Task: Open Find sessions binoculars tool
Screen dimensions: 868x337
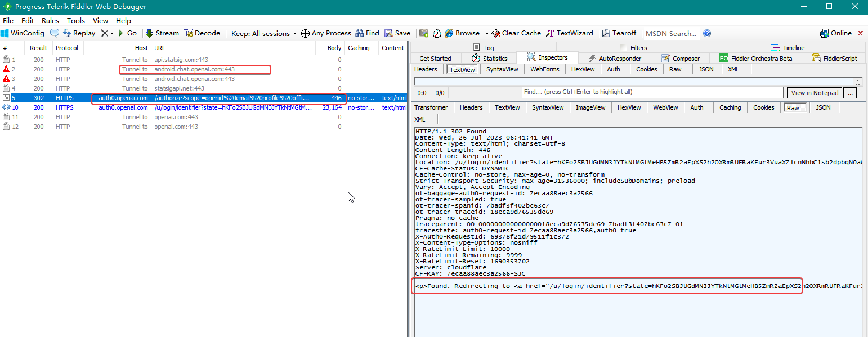Action: pyautogui.click(x=367, y=33)
